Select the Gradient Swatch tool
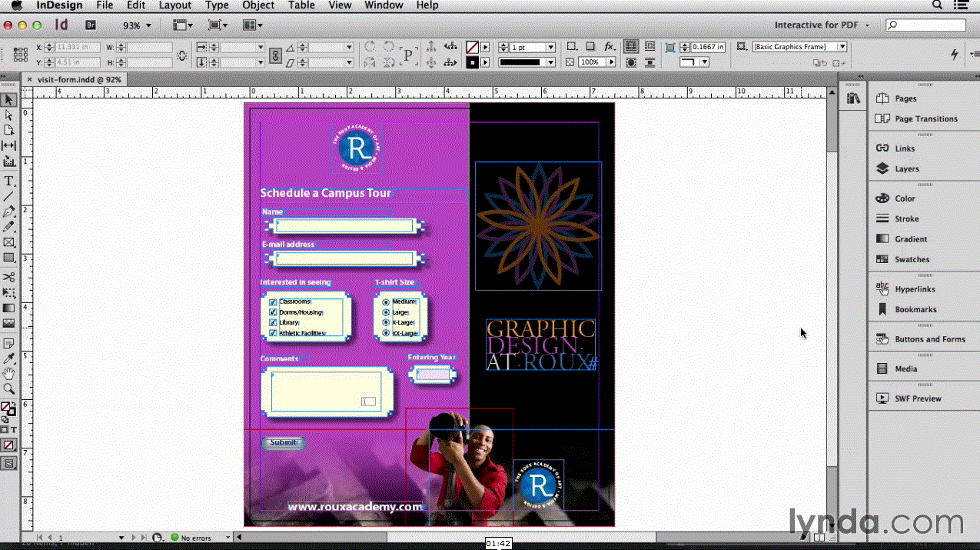This screenshot has width=980, height=550. (x=9, y=308)
